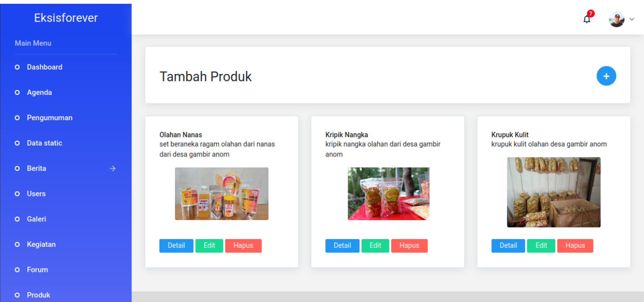Open the Forum menu item
This screenshot has width=644, height=302.
37,270
